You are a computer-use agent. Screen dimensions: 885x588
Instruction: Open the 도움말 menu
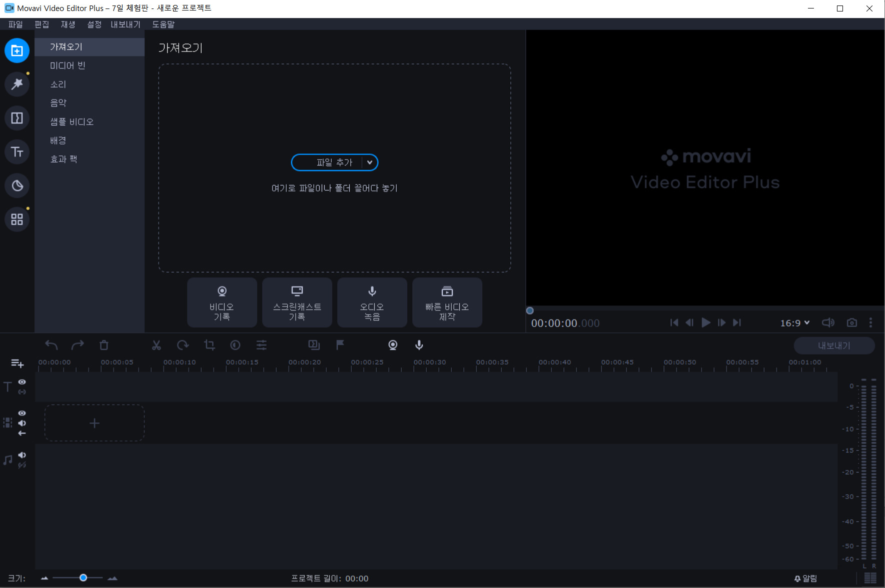tap(164, 24)
